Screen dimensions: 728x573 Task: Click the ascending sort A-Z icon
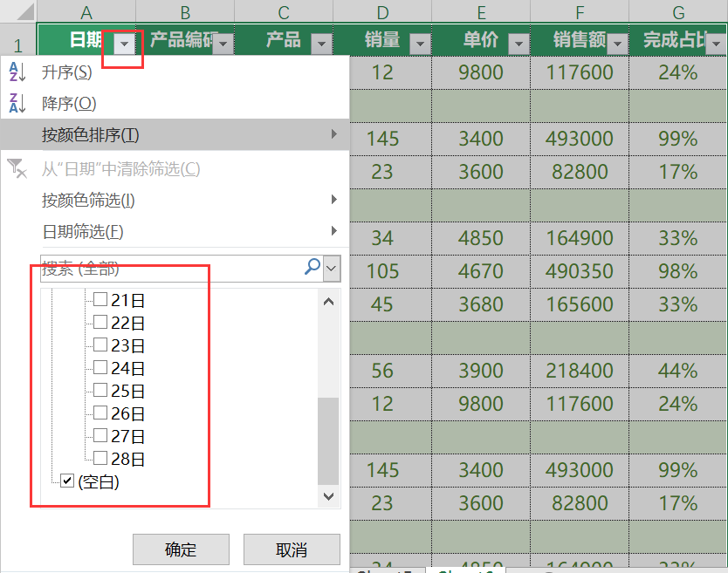[17, 72]
